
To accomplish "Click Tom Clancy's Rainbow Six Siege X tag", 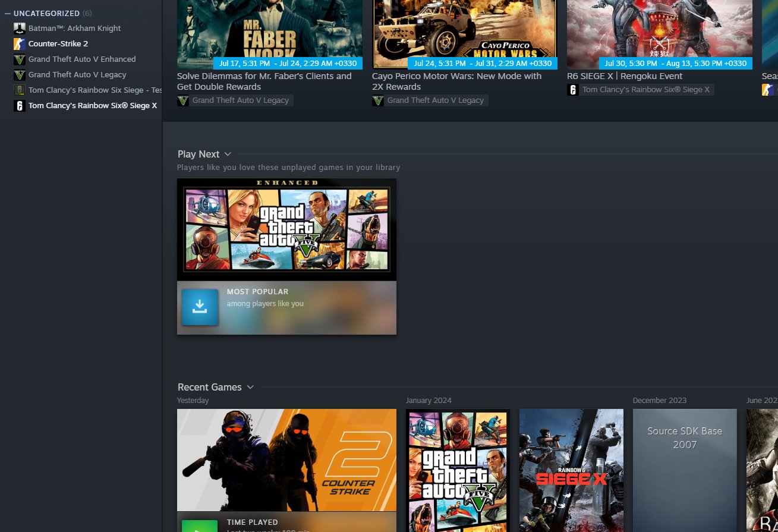I will coord(646,90).
